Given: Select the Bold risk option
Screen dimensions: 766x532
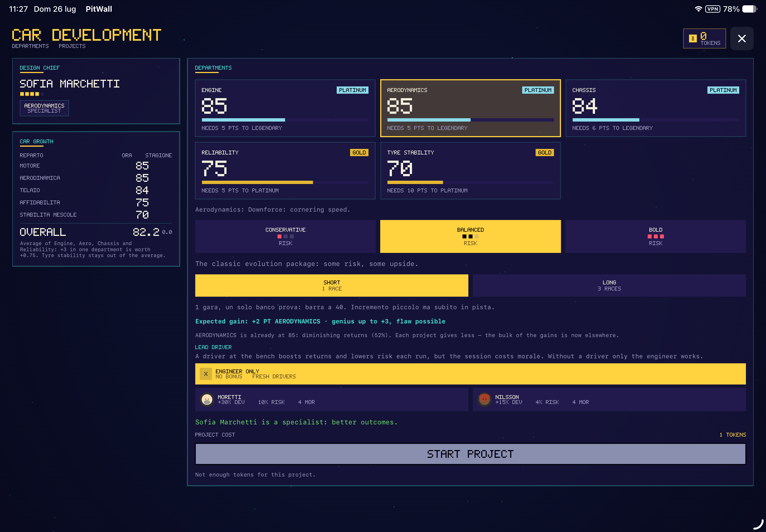Looking at the screenshot, I should click(655, 236).
